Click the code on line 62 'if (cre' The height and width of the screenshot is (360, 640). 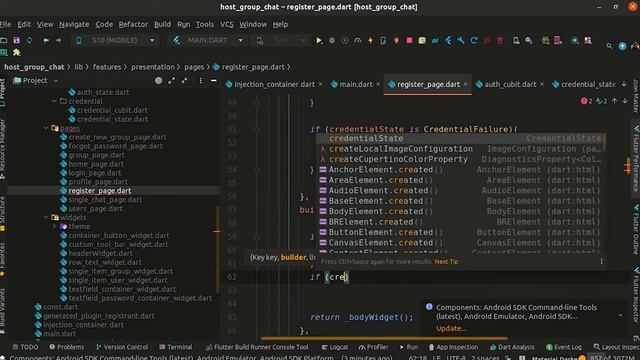[x=330, y=277]
